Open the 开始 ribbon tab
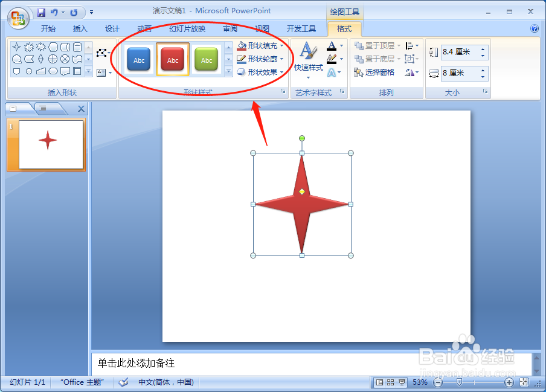 coord(48,29)
